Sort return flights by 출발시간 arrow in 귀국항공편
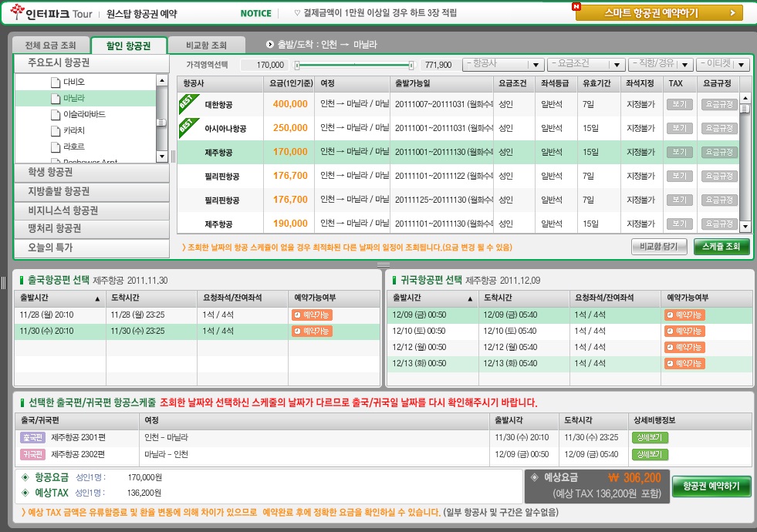 (470, 299)
